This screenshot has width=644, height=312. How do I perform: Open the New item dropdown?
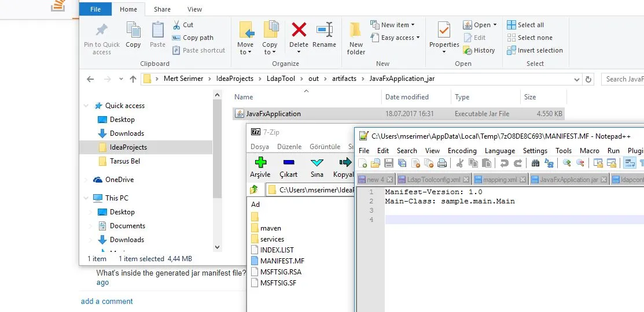coord(392,25)
